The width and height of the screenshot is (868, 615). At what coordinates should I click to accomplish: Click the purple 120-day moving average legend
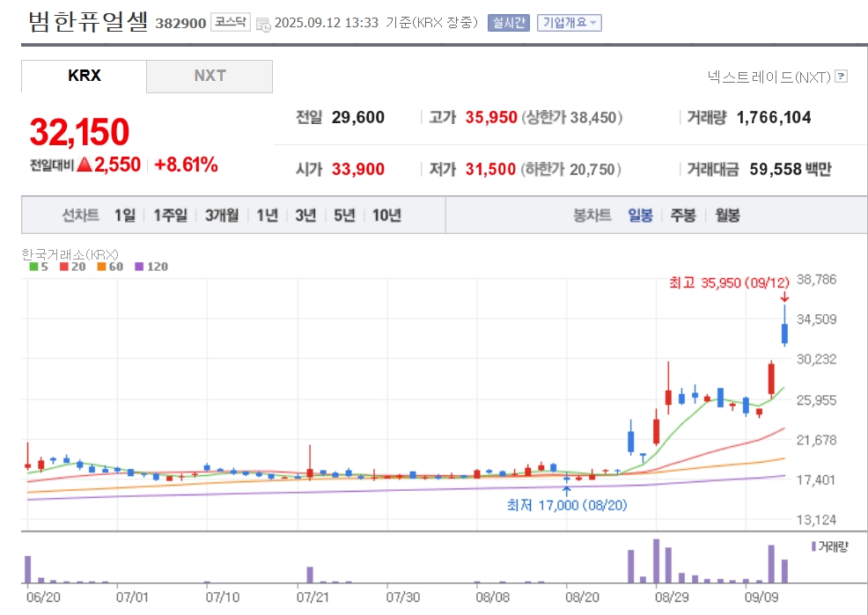[x=151, y=267]
